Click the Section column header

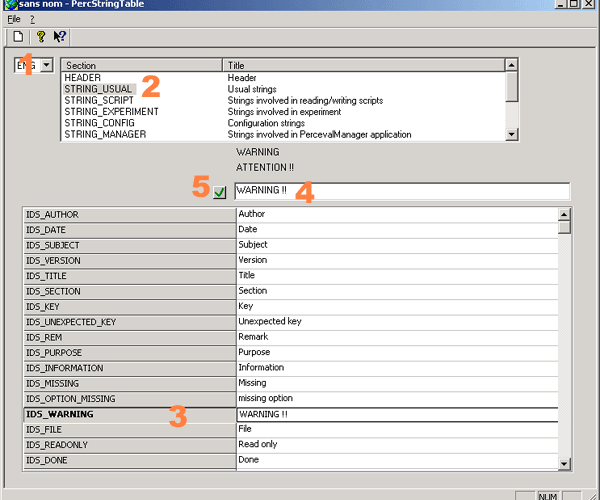coord(140,65)
